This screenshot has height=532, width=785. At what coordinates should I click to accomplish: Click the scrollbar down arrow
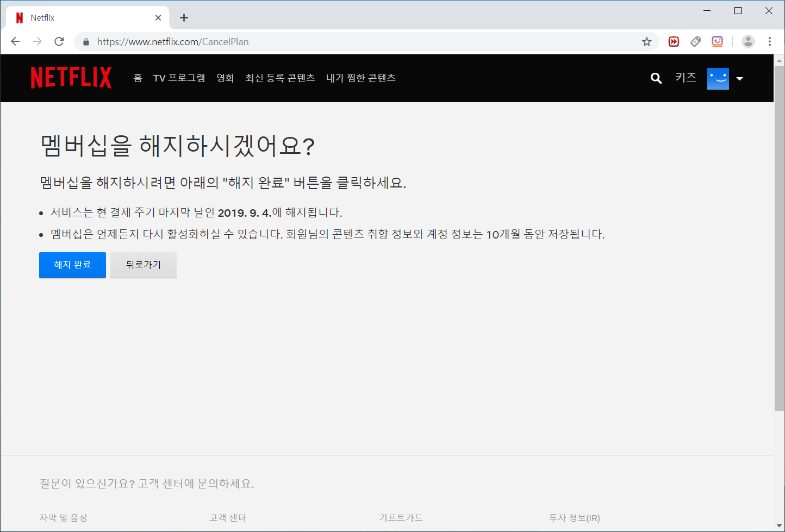779,527
